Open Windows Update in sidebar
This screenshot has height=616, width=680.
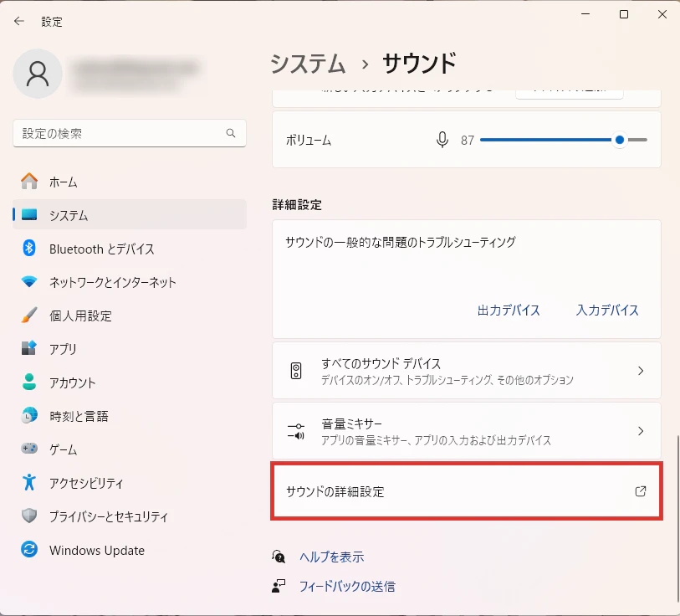coord(96,550)
